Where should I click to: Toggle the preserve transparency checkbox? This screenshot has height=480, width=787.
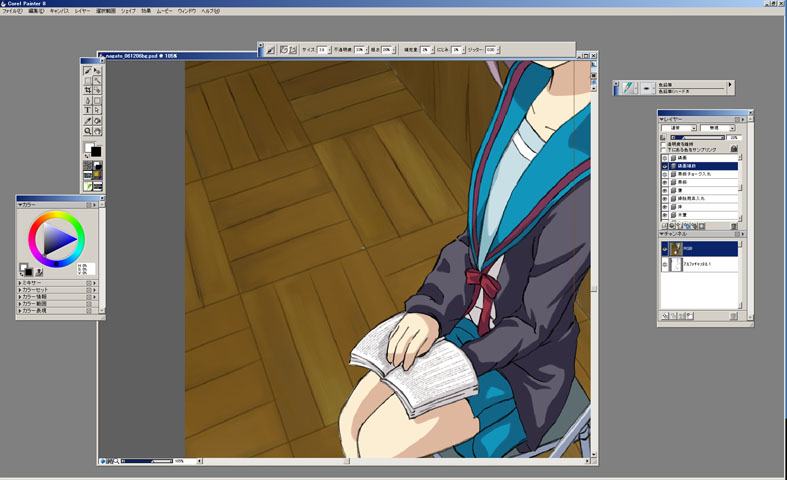point(663,144)
